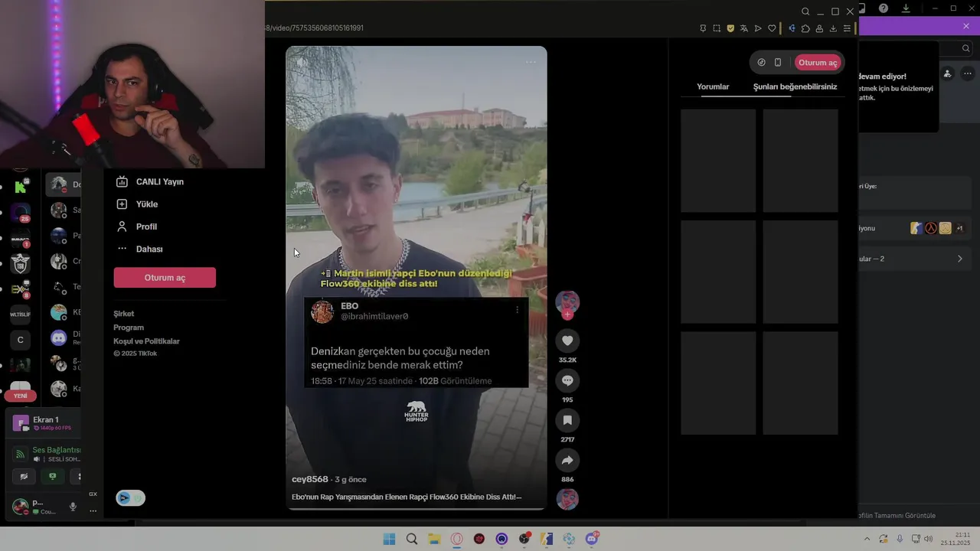Open video three-dots options menu
Viewport: 980px width, 551px height.
point(531,62)
